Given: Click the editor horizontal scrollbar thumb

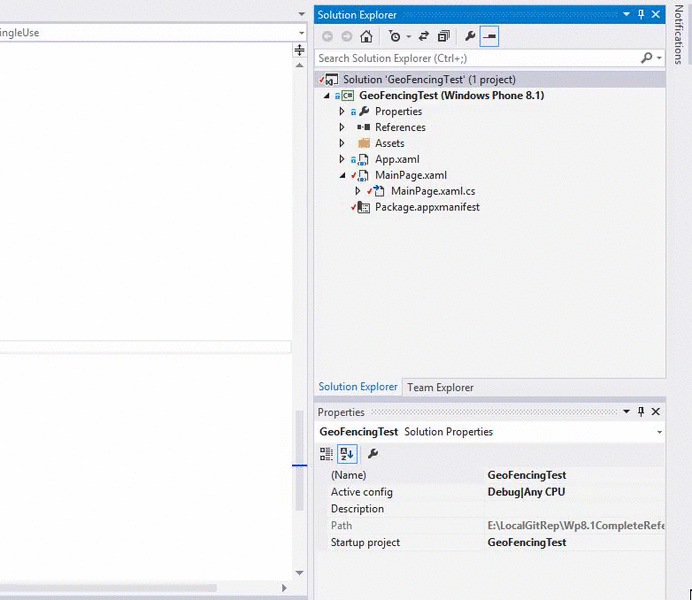Looking at the screenshot, I should coord(108,588).
